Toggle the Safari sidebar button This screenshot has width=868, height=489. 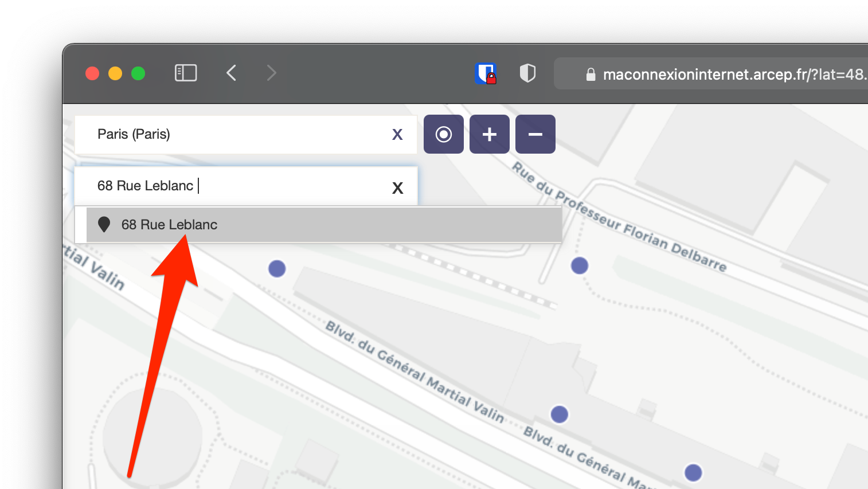pos(185,73)
